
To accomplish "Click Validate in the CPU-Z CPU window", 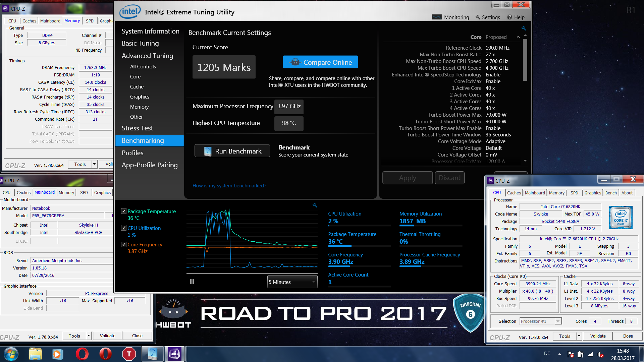I will pyautogui.click(x=598, y=336).
